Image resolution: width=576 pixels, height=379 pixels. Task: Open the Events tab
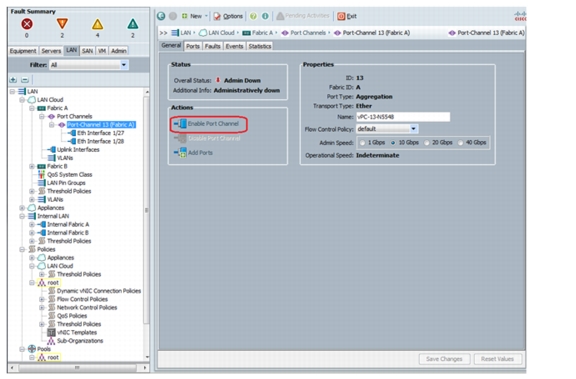pos(234,46)
